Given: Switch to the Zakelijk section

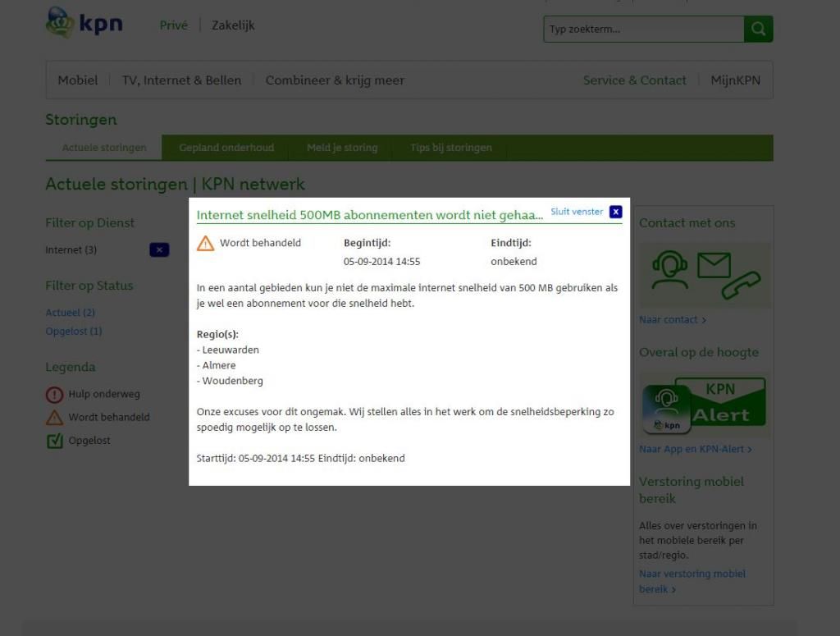Looking at the screenshot, I should [x=233, y=25].
